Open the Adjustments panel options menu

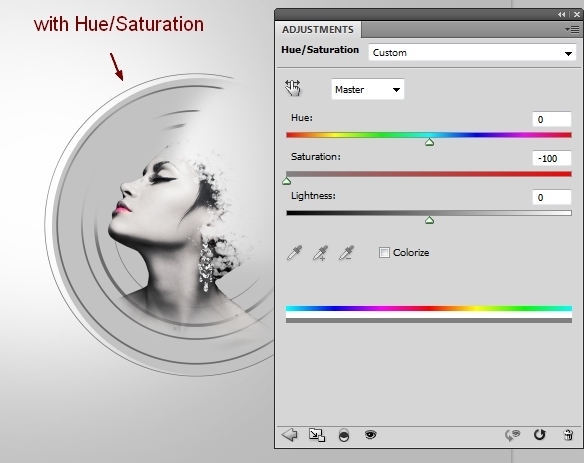[x=572, y=29]
